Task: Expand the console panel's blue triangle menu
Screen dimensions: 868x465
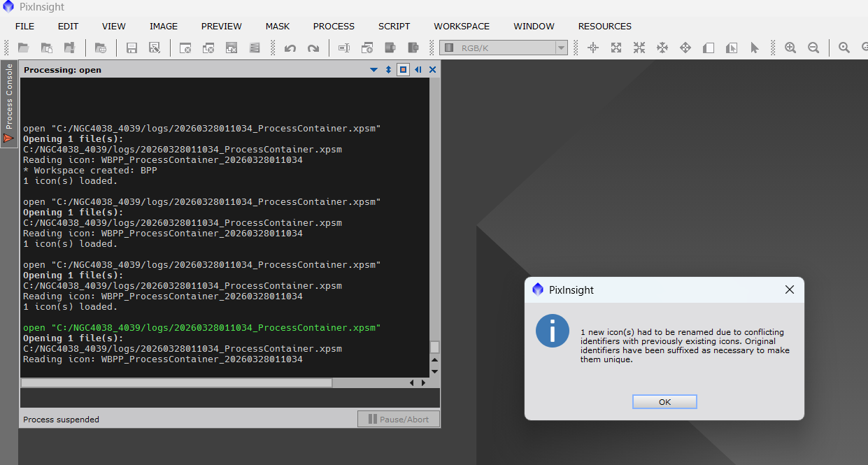Action: pos(374,70)
